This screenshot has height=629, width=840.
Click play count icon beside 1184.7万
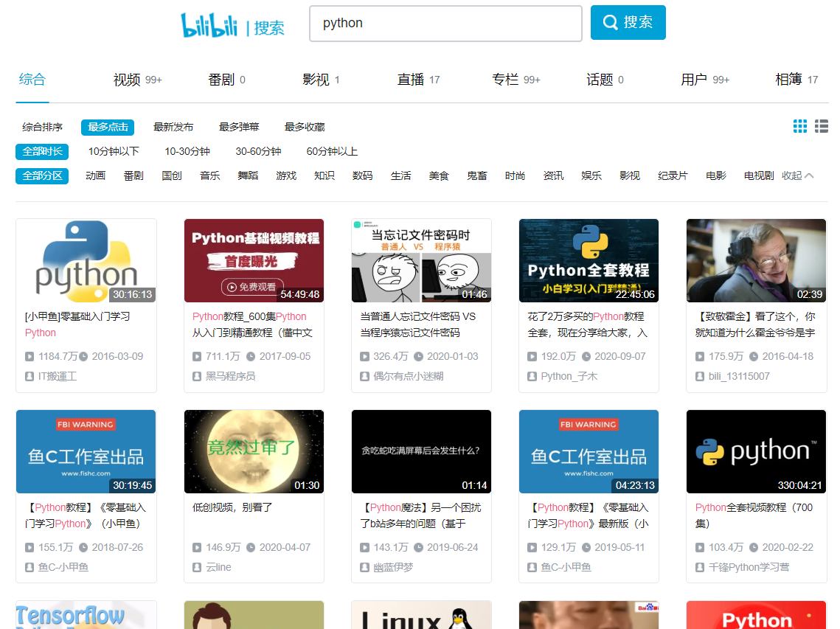[x=29, y=356]
